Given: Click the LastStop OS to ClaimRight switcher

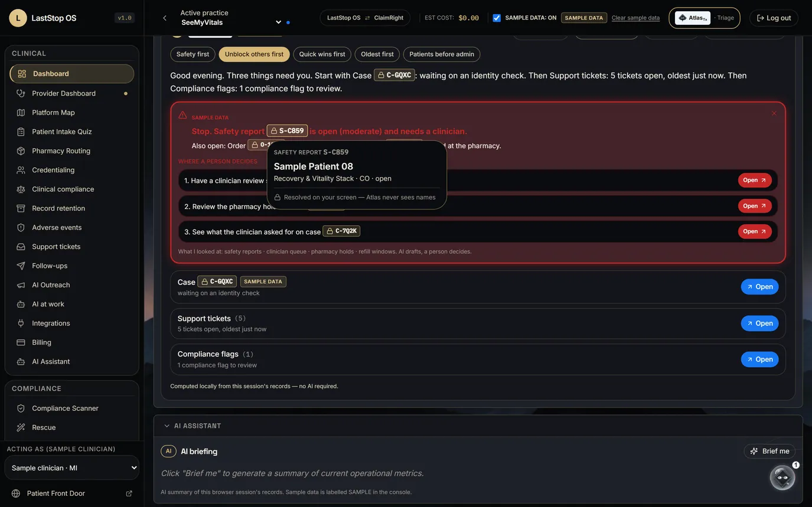Looking at the screenshot, I should (365, 18).
